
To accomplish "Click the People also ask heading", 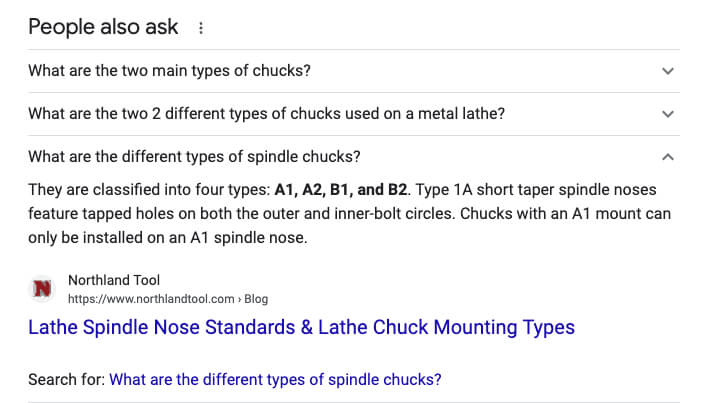I will click(103, 27).
